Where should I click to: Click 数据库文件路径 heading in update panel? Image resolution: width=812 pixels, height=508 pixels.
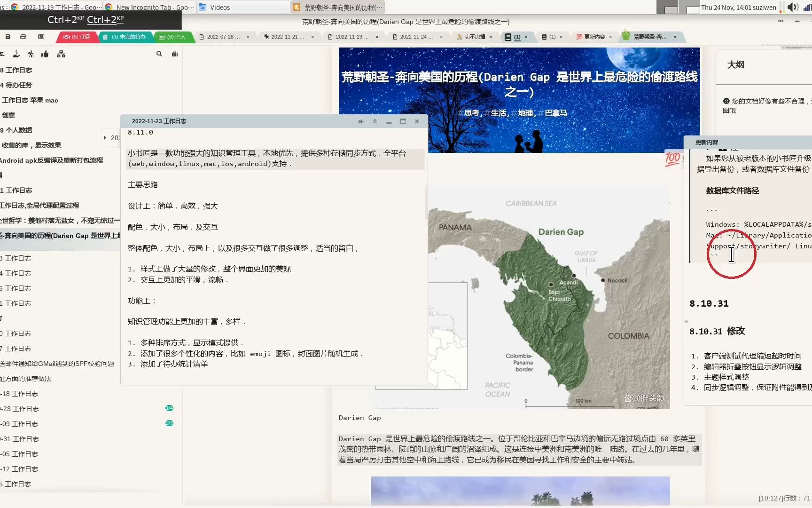click(x=733, y=190)
